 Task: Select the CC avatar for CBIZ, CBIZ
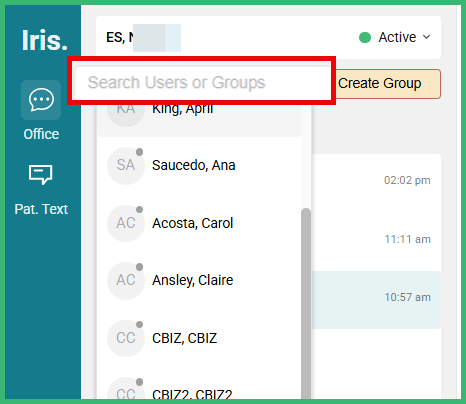126,338
